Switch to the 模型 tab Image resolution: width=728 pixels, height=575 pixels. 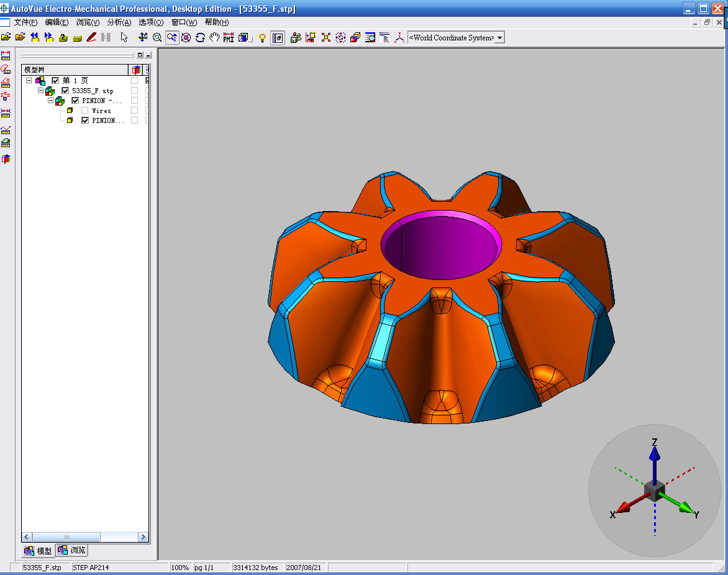click(x=38, y=551)
